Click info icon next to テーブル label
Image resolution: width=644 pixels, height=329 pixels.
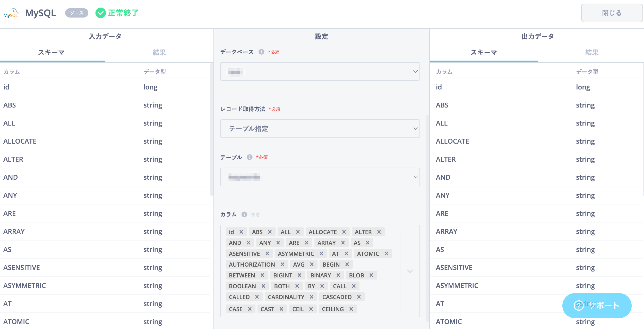(250, 157)
